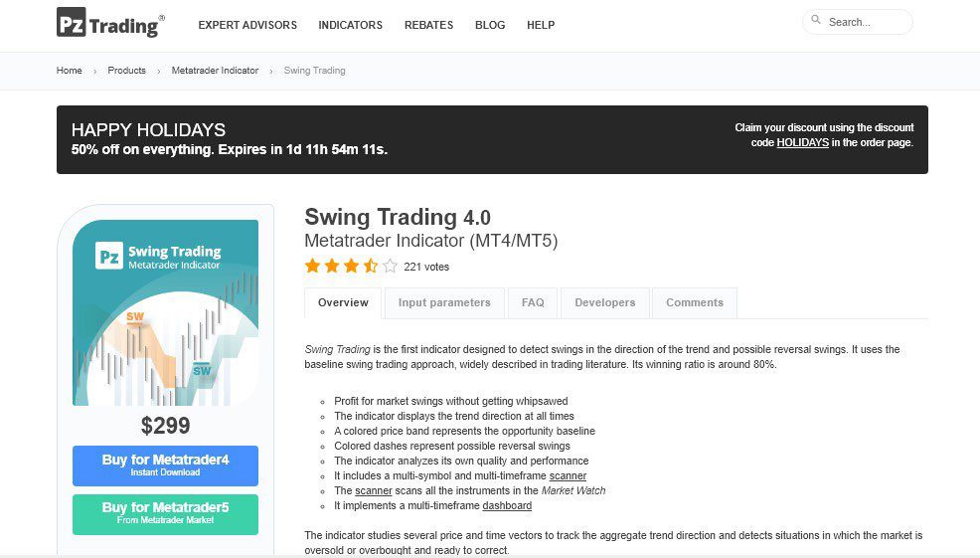The width and height of the screenshot is (980, 558).
Task: Open the Blog page
Action: point(490,25)
